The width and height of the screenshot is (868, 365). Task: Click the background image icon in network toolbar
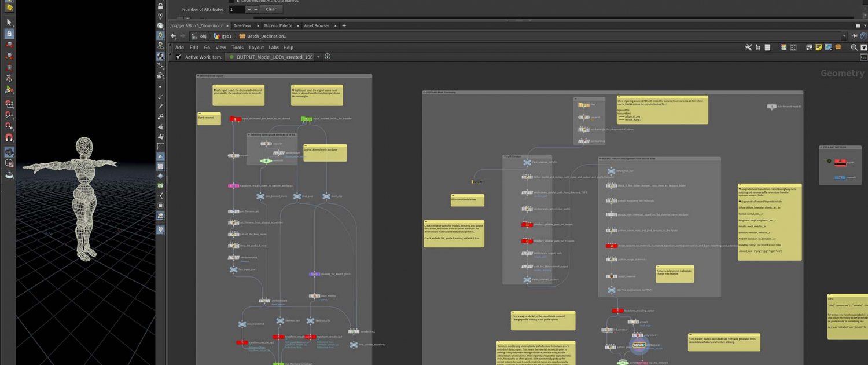point(828,48)
